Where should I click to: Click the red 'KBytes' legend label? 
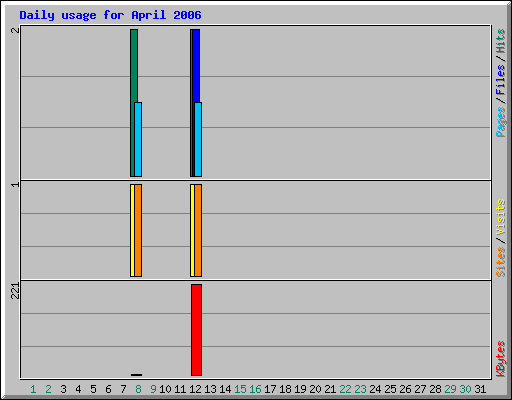coord(500,359)
